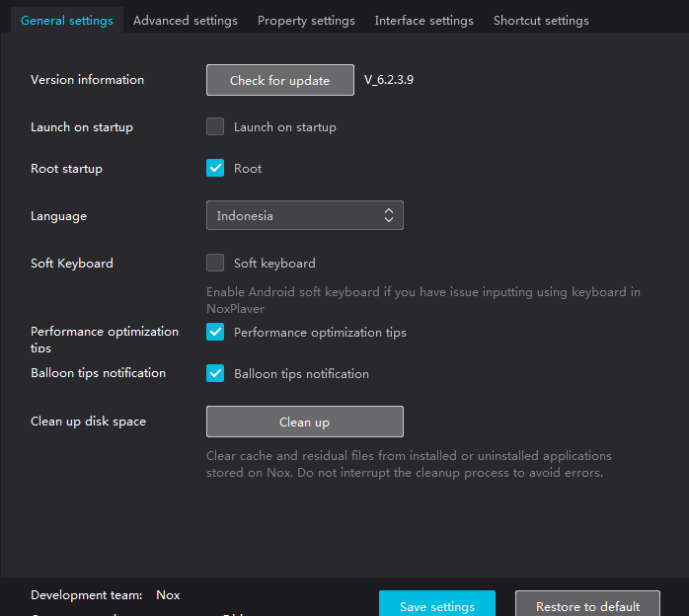Click the Clean up button

click(304, 422)
